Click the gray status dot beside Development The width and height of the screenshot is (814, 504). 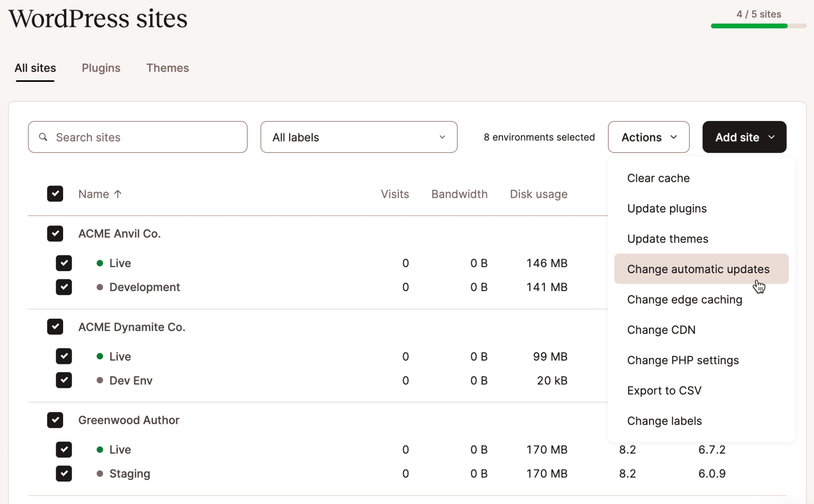pyautogui.click(x=100, y=287)
